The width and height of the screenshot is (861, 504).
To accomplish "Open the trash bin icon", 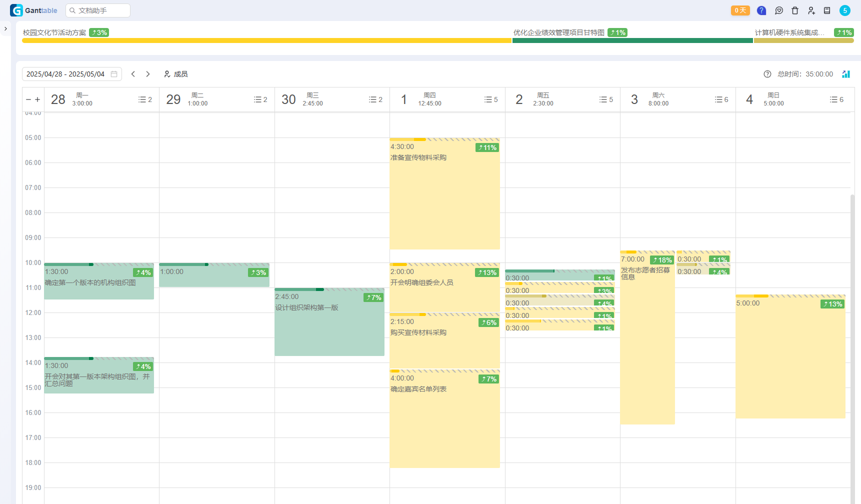I will click(795, 10).
